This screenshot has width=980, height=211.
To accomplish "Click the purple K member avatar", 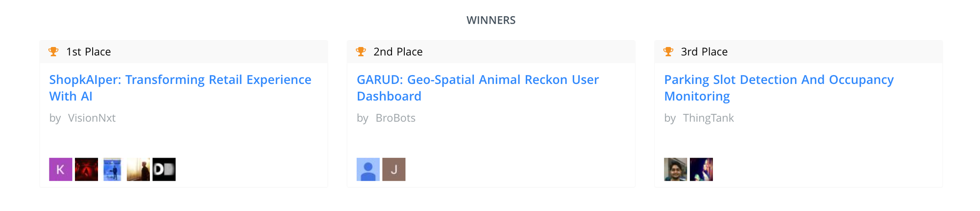I will click(61, 169).
